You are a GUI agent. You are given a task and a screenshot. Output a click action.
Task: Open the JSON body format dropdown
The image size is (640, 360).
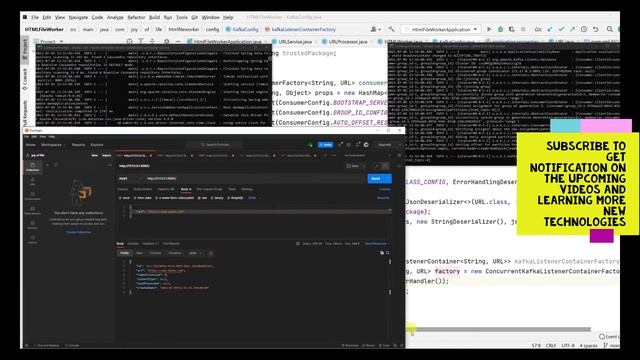[254, 198]
